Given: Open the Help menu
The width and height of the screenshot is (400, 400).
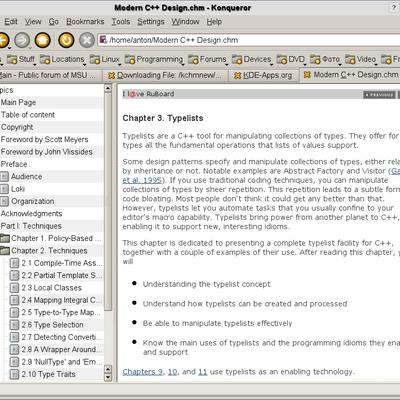Looking at the screenshot, I should tap(214, 22).
